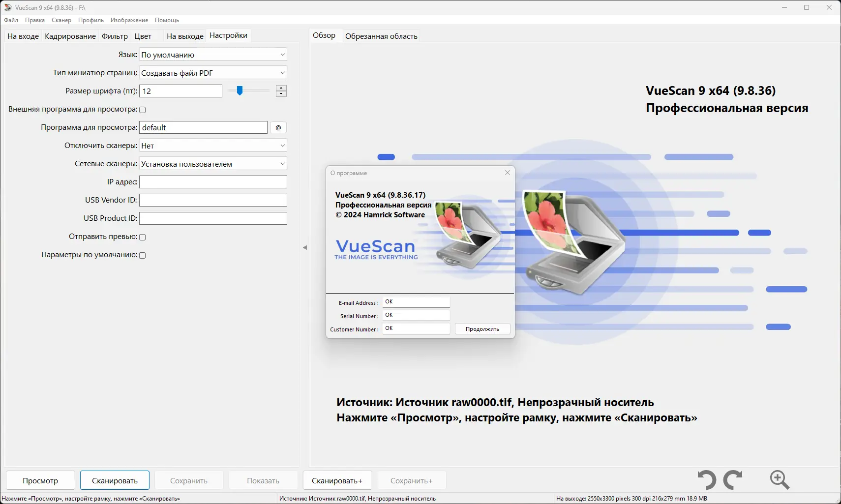Switch to the Фильтр tab

(x=115, y=36)
